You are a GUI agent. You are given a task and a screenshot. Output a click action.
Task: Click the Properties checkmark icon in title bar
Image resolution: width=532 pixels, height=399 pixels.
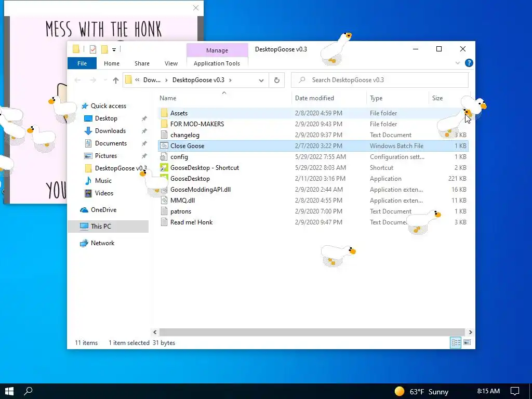coord(93,49)
